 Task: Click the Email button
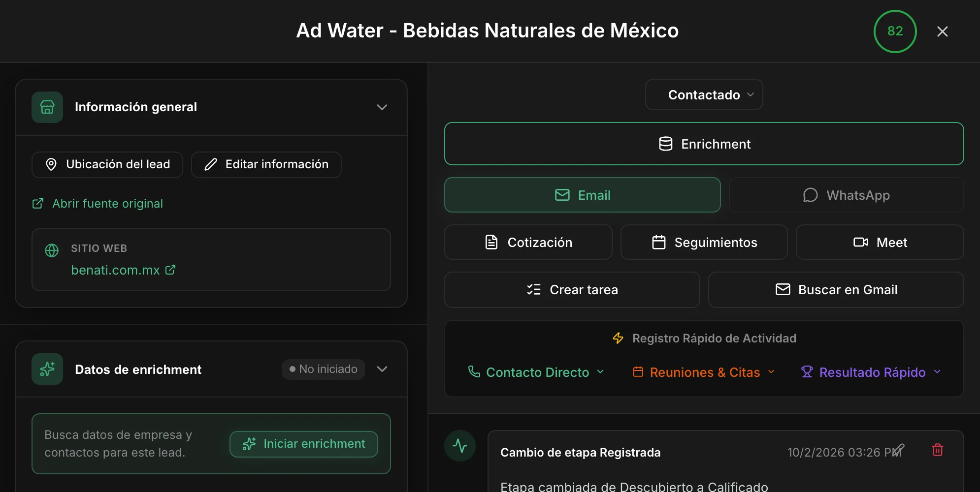(582, 195)
